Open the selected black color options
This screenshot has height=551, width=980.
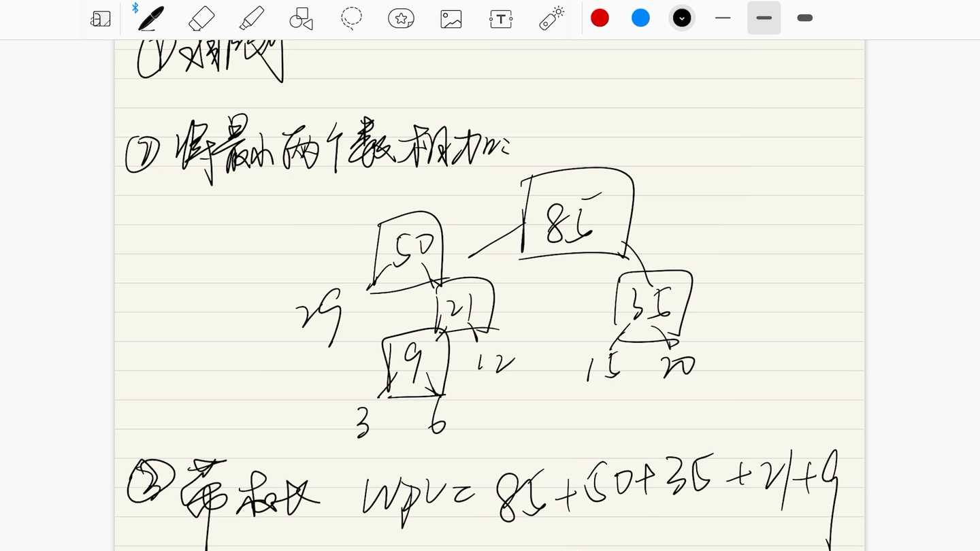pyautogui.click(x=682, y=18)
